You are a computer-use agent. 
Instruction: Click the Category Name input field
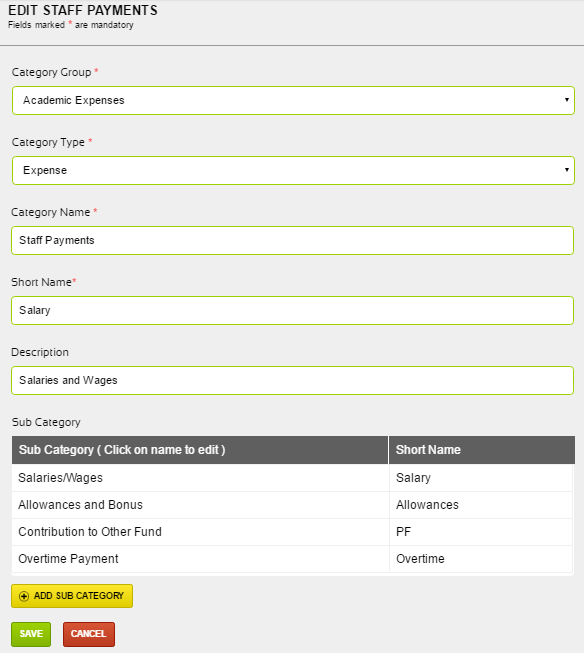pos(292,240)
